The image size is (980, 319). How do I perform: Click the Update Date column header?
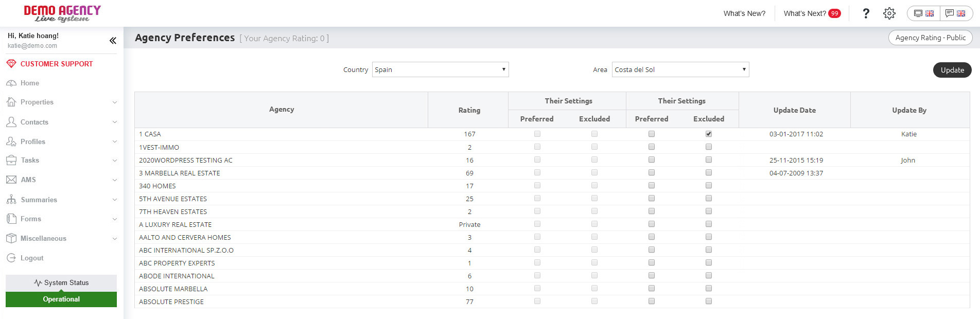point(794,110)
